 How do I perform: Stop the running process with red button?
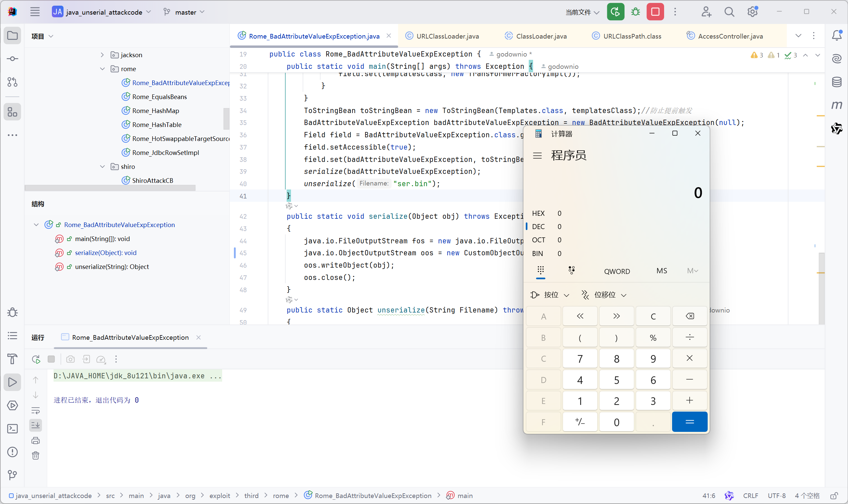[655, 12]
